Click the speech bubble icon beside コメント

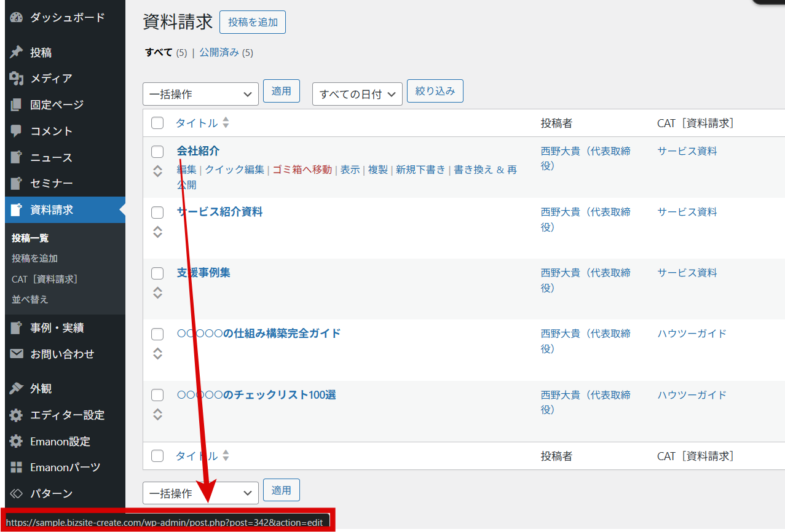tap(17, 131)
